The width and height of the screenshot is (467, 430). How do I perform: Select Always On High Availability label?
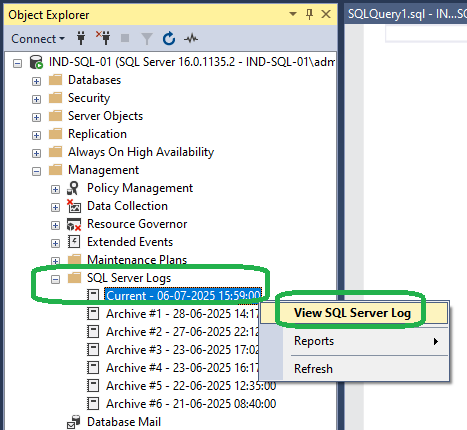click(x=141, y=152)
